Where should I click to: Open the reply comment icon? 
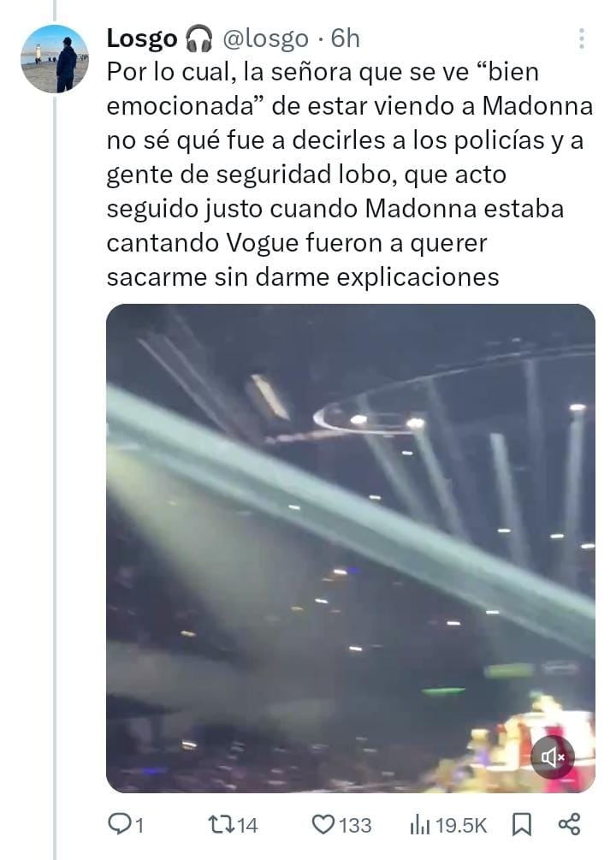[119, 824]
